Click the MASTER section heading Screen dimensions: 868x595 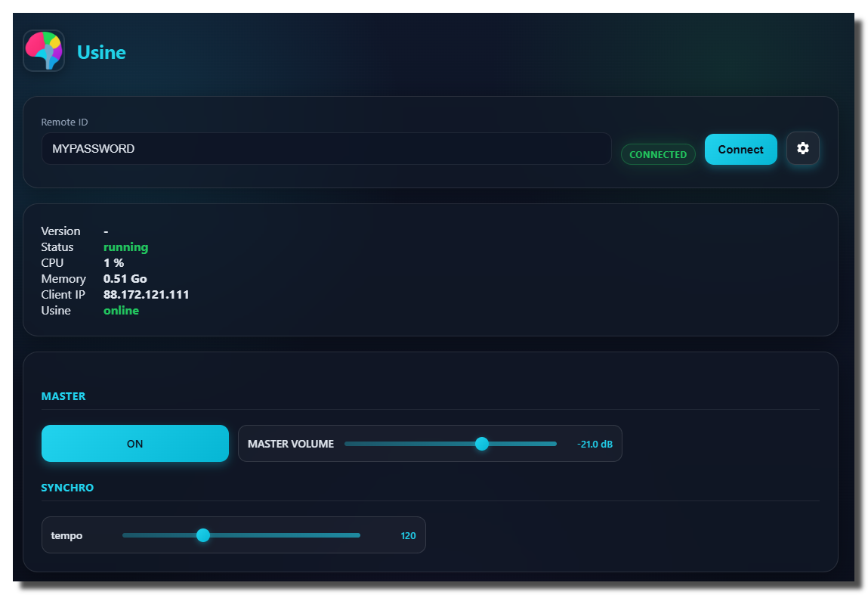[63, 396]
